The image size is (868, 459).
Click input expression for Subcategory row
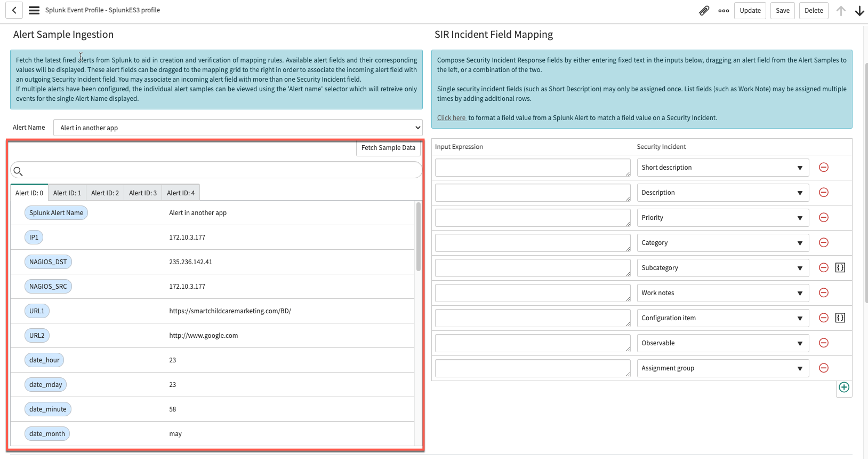pyautogui.click(x=533, y=268)
